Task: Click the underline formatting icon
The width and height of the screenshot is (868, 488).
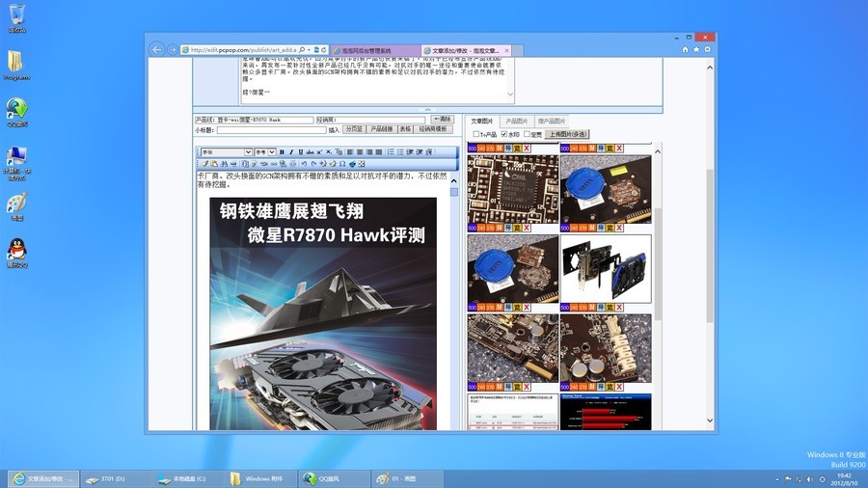Action: point(300,152)
